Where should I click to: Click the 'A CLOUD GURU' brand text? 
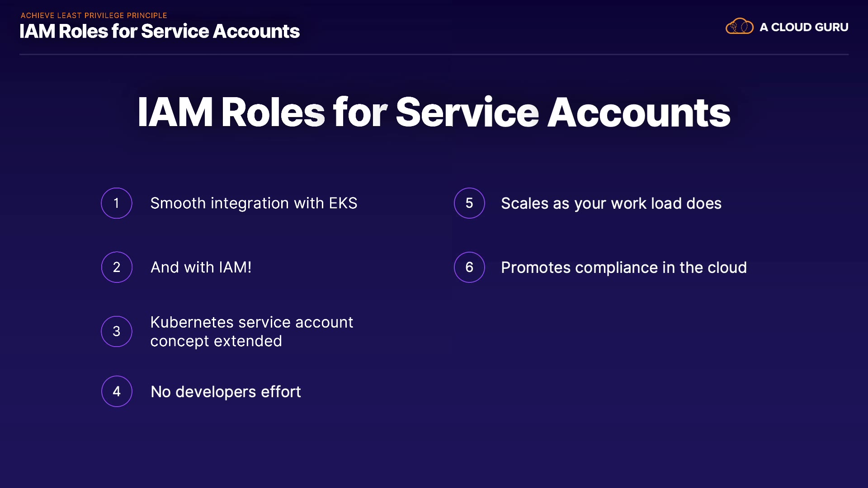(x=804, y=27)
